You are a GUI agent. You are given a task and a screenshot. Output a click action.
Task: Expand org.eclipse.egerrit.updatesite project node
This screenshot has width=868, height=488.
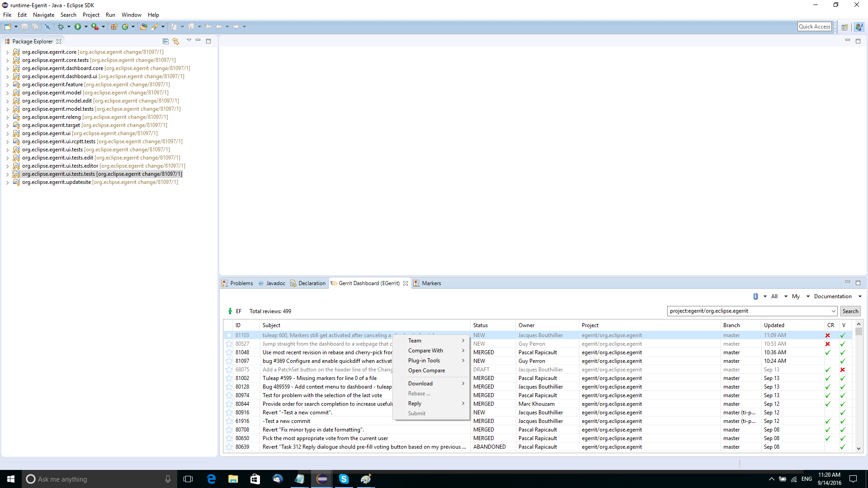point(7,183)
